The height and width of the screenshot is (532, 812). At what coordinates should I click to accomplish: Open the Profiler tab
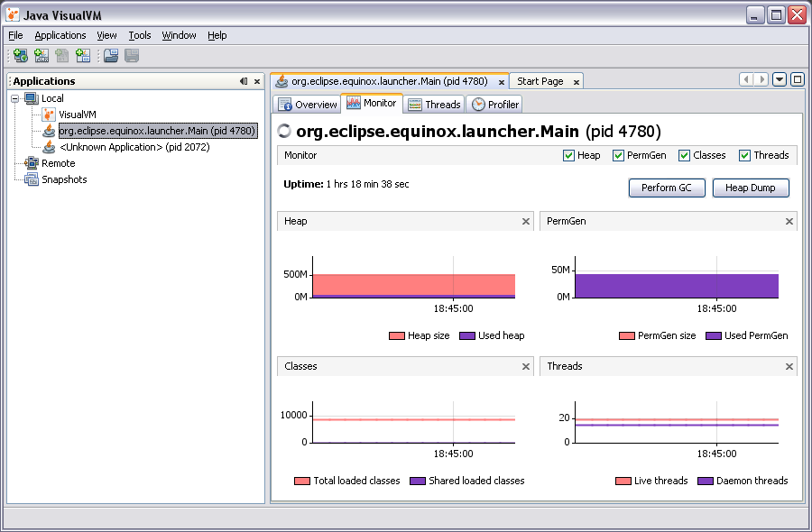pos(494,105)
